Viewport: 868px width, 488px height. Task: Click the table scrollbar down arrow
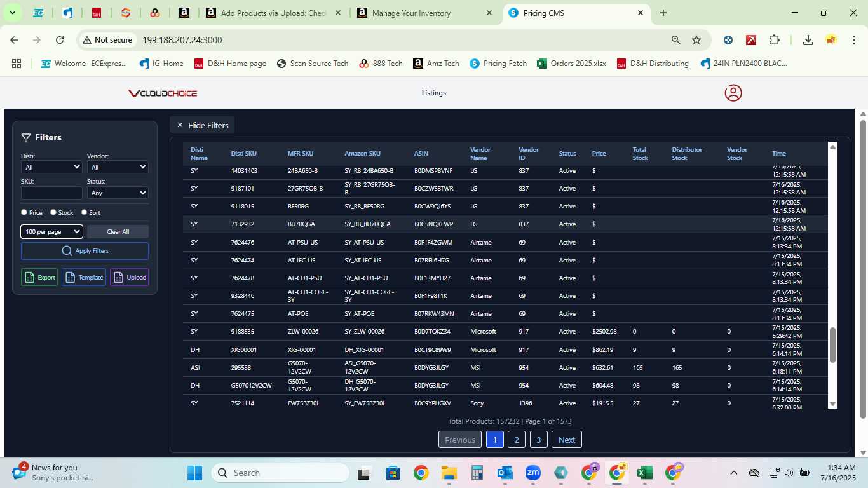832,404
